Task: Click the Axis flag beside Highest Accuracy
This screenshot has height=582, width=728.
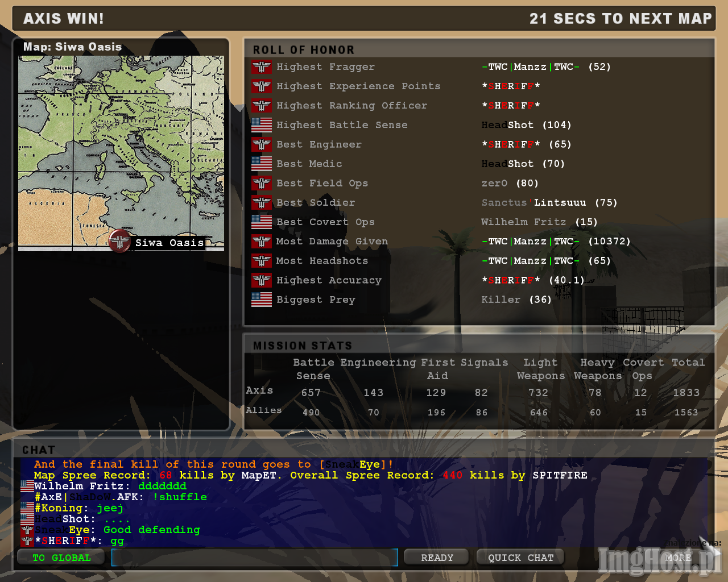Action: pos(262,280)
